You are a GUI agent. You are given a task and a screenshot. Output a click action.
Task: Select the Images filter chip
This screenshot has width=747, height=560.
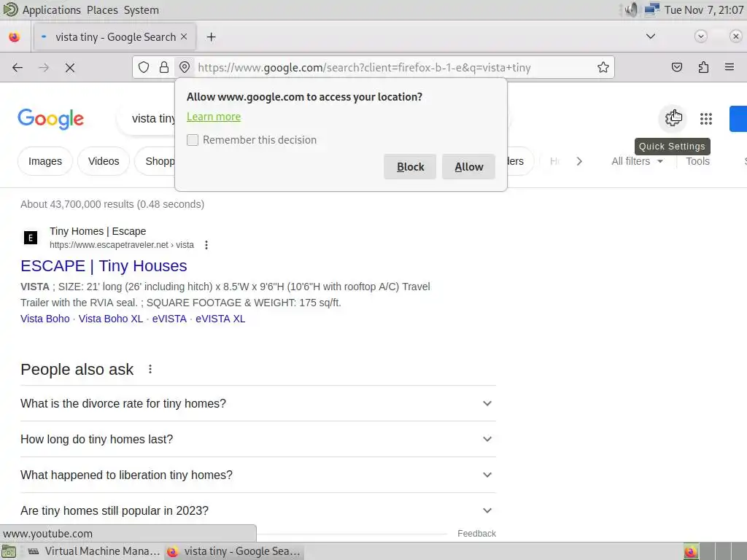(44, 161)
